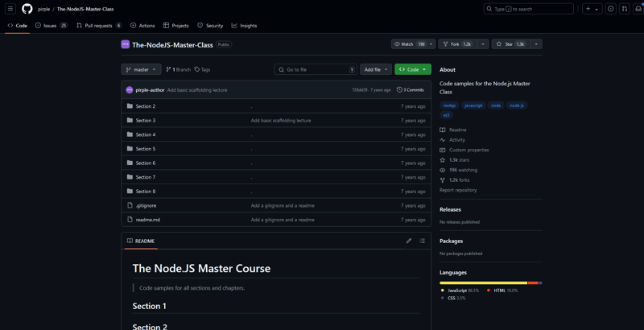Viewport: 644px width, 330px height.
Task: Open the notifications inbox icon
Action: click(x=638, y=9)
